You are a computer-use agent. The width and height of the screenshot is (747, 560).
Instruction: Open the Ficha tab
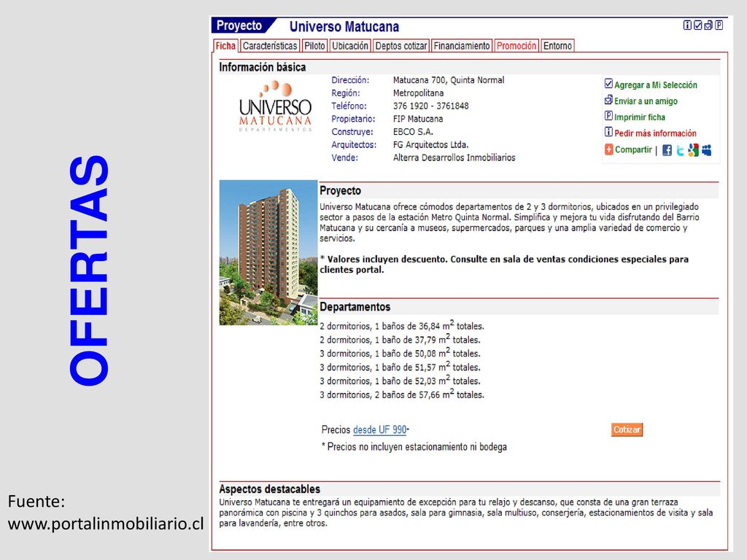tap(225, 46)
